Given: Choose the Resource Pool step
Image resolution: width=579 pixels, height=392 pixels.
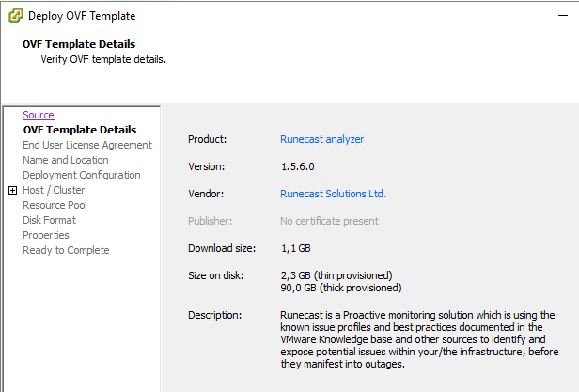Looking at the screenshot, I should point(55,205).
